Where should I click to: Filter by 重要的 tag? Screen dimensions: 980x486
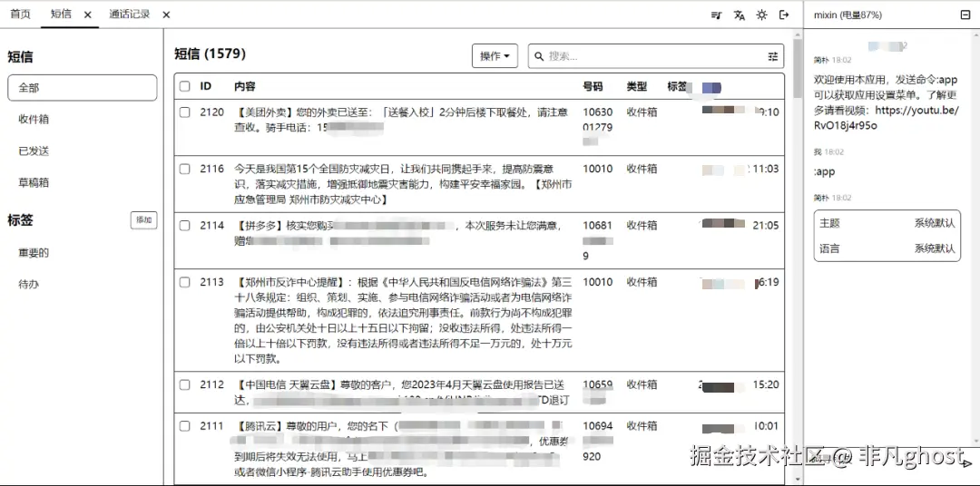coord(34,253)
